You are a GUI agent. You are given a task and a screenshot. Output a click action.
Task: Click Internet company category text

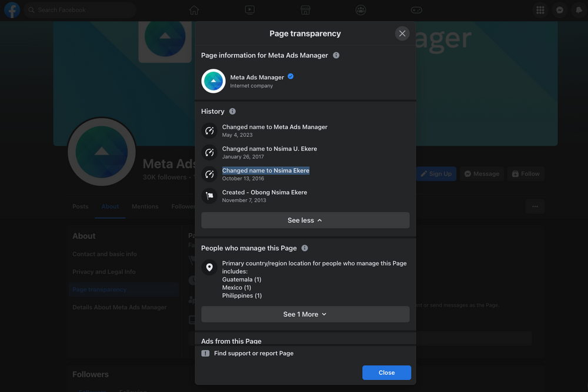(x=252, y=86)
